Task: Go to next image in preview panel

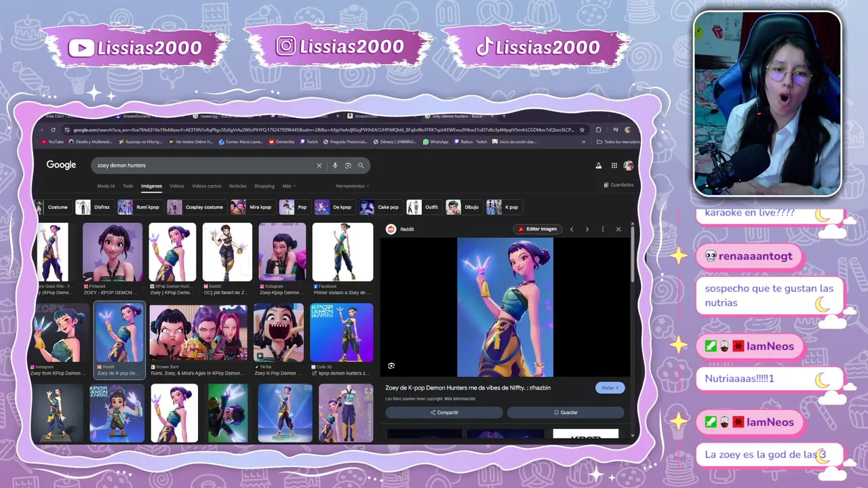Action: (587, 229)
